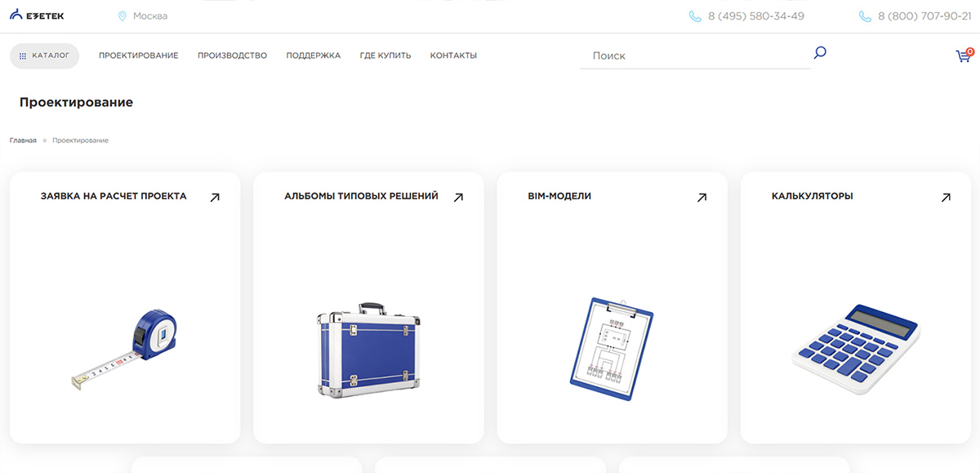The image size is (980, 473).
Task: Navigate to the Контакты page
Action: pyautogui.click(x=453, y=56)
